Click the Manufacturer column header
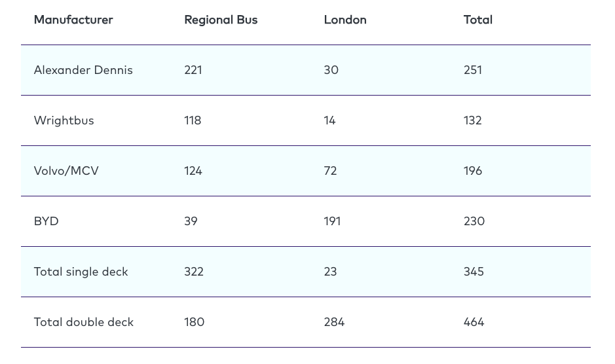 pyautogui.click(x=73, y=20)
